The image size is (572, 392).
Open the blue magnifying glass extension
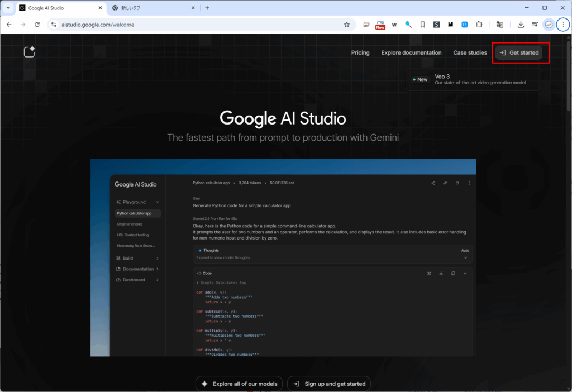click(408, 25)
